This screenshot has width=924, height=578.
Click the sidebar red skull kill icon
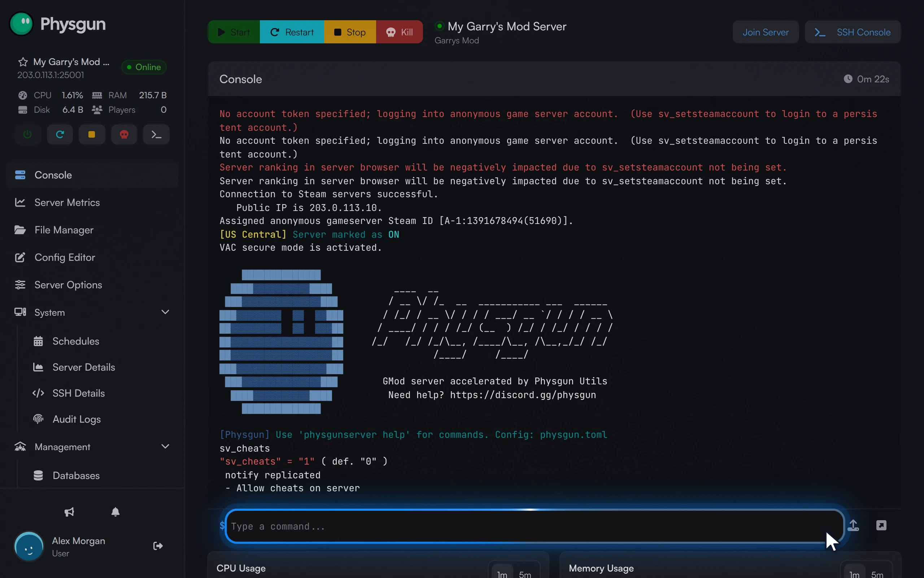124,134
